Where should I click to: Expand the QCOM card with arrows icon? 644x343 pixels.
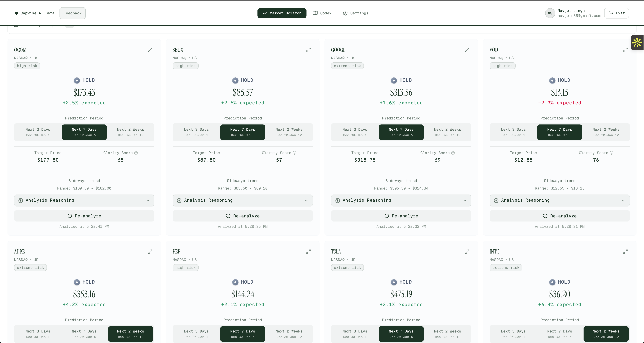(x=150, y=50)
